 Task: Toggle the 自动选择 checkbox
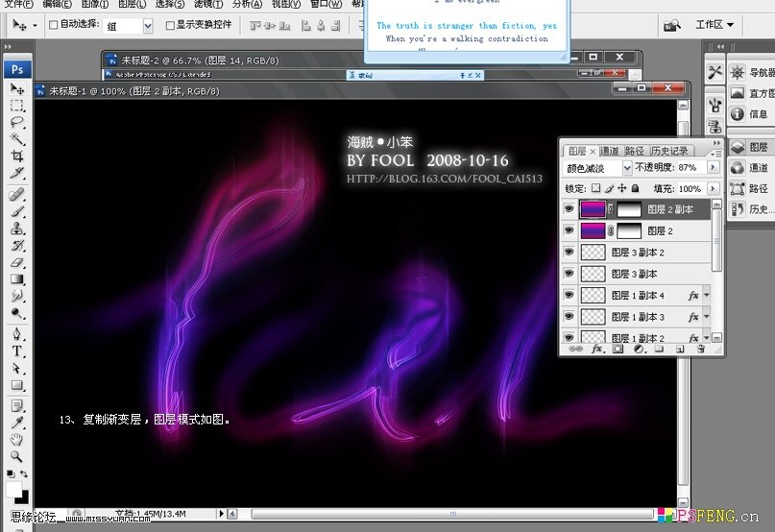coord(54,24)
